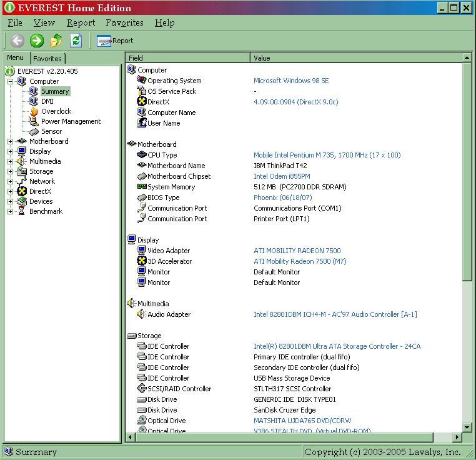Screen dimensions: 476x460
Task: Click the OS Service Pack row icon
Action: [x=141, y=91]
